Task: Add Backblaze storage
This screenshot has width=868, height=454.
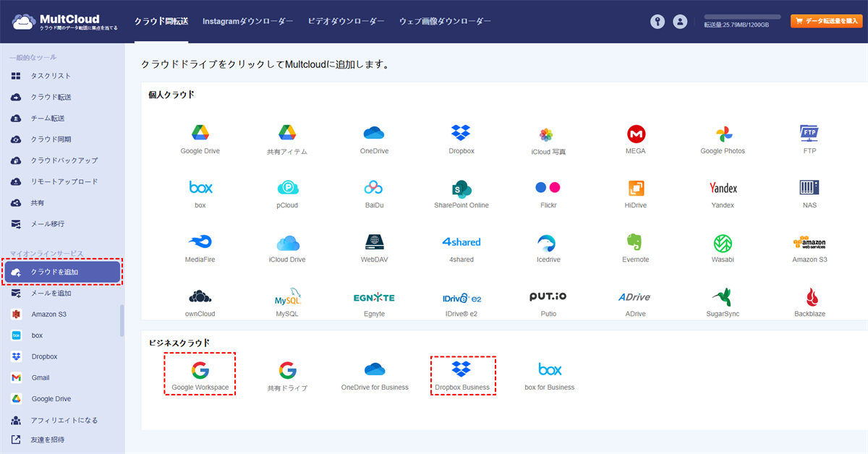Action: [x=811, y=296]
